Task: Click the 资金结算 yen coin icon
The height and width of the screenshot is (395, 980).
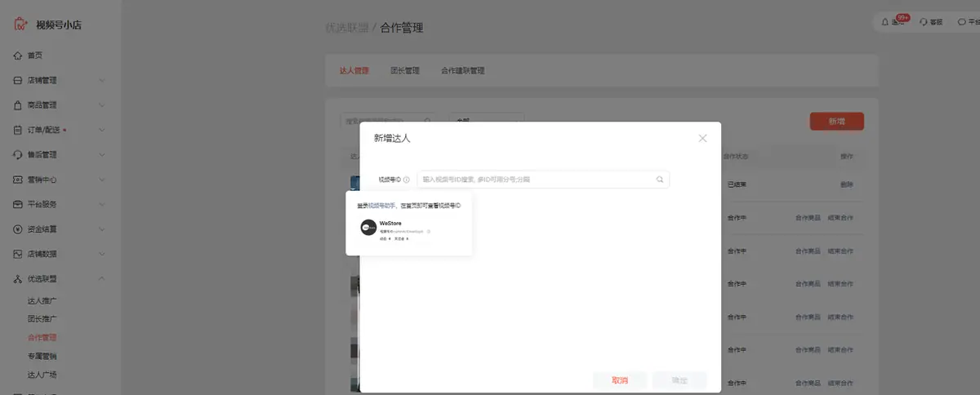Action: [x=18, y=229]
